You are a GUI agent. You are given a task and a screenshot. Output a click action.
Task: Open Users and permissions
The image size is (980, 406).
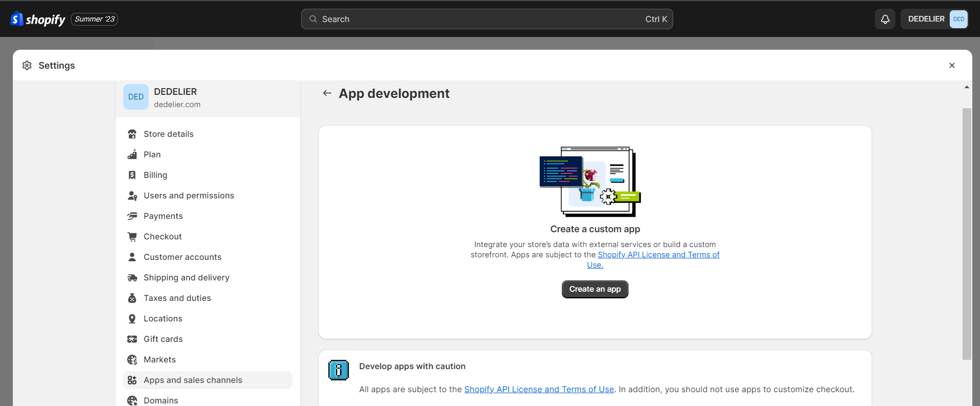(x=208, y=195)
